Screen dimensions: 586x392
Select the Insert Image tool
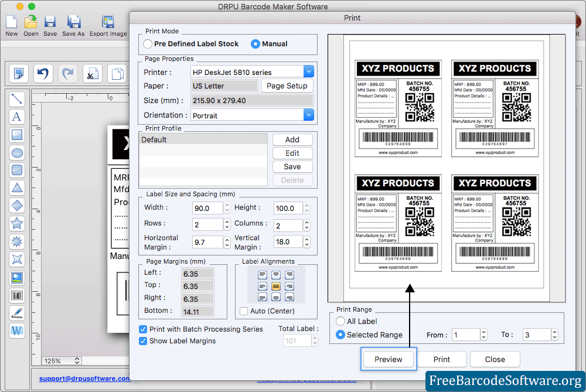(x=17, y=277)
